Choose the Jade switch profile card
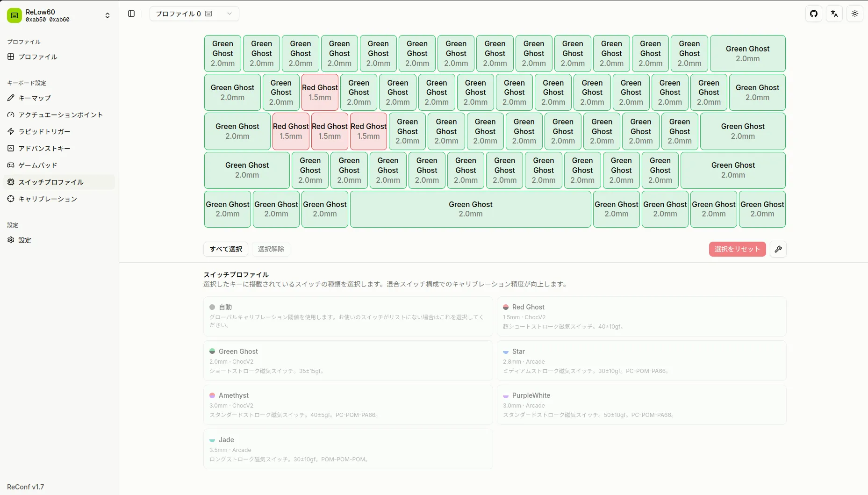 pos(348,449)
